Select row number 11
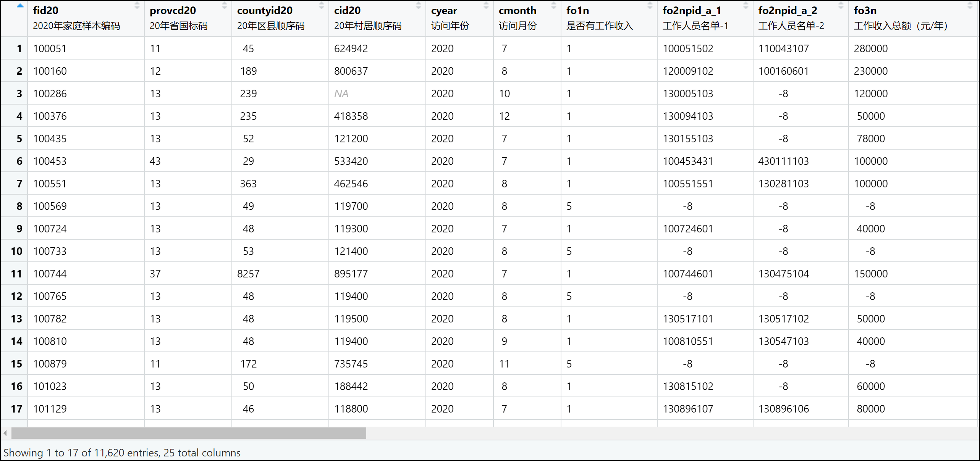 [x=16, y=274]
